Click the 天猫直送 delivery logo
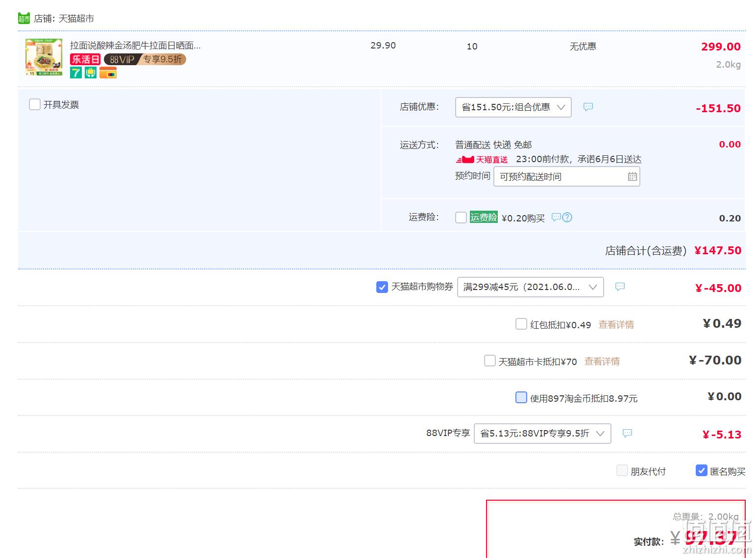The image size is (756, 558). point(482,160)
